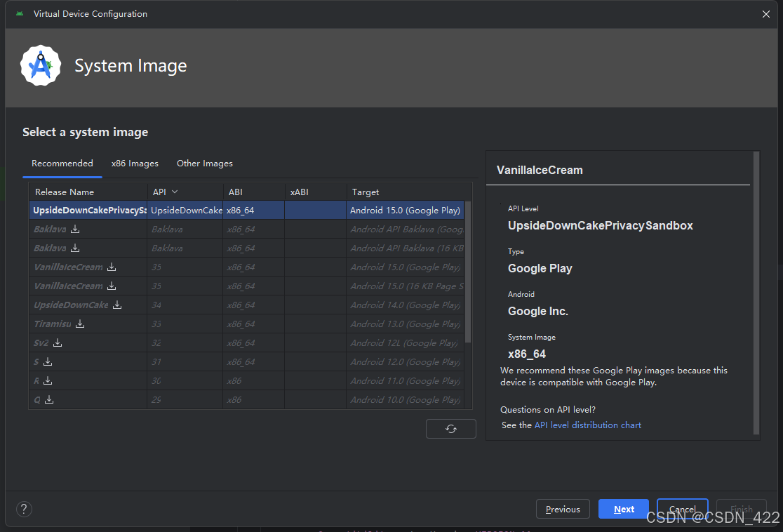The height and width of the screenshot is (532, 783).
Task: Download the UpsideDownCake API 34 image
Action: pyautogui.click(x=117, y=305)
